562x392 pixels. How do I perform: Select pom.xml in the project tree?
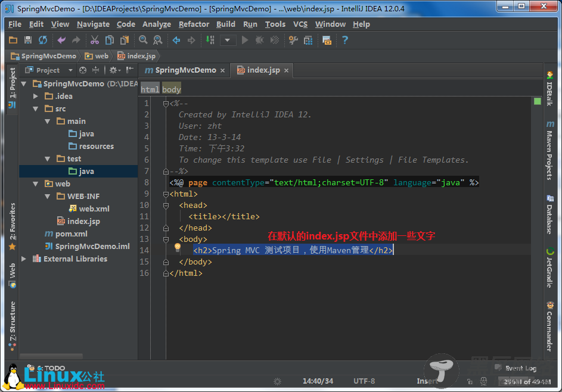(x=66, y=234)
